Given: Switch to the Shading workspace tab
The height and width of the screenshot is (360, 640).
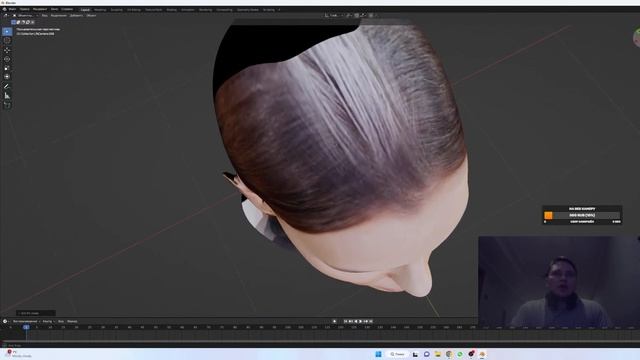Looking at the screenshot, I should pos(171,9).
